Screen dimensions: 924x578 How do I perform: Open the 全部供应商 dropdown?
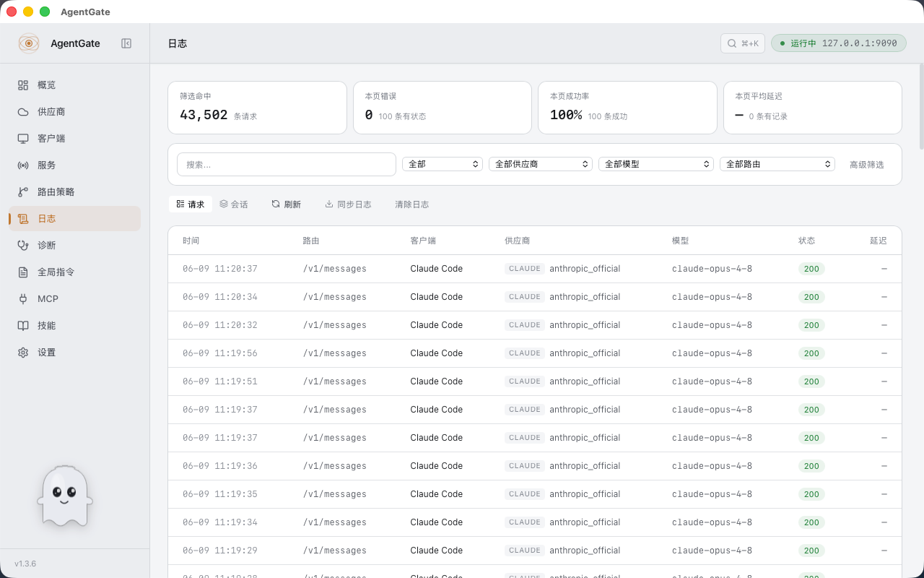click(541, 164)
